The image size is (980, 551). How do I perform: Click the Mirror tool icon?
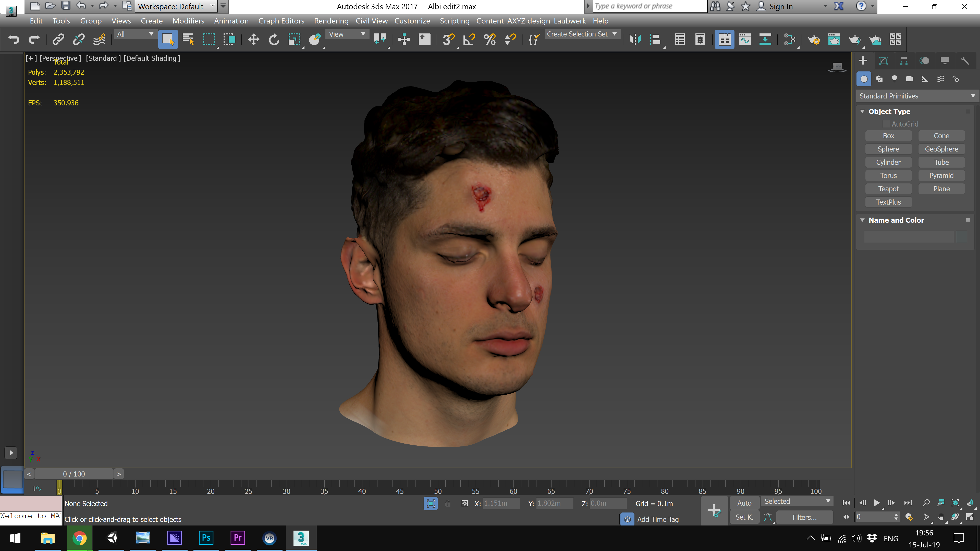click(634, 40)
